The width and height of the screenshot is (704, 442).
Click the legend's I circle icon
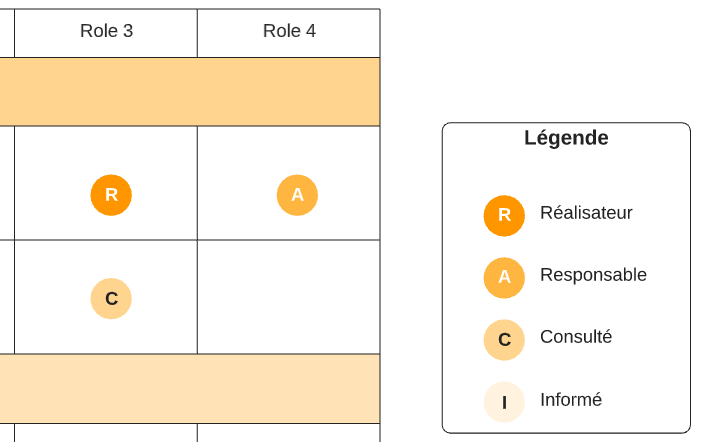coord(504,402)
